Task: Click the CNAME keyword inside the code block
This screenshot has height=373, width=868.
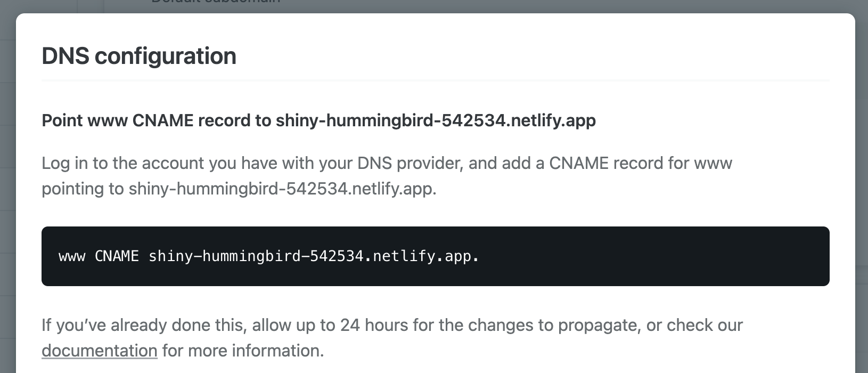Action: (x=116, y=256)
